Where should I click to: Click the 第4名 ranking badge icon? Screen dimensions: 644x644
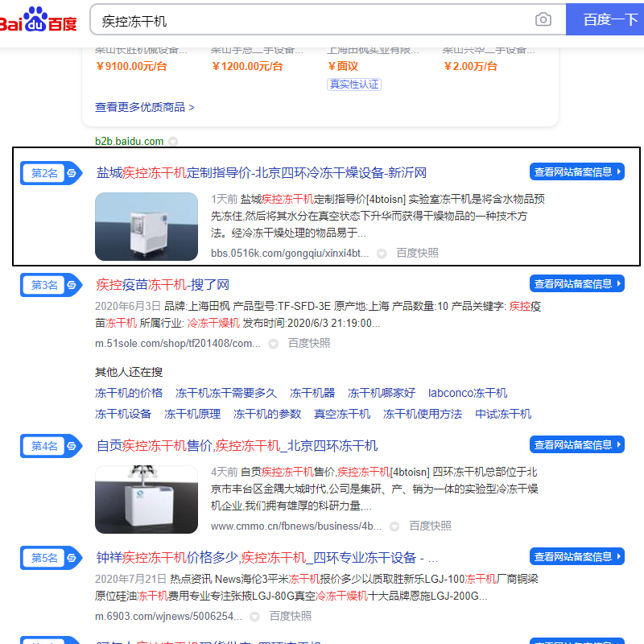51,446
